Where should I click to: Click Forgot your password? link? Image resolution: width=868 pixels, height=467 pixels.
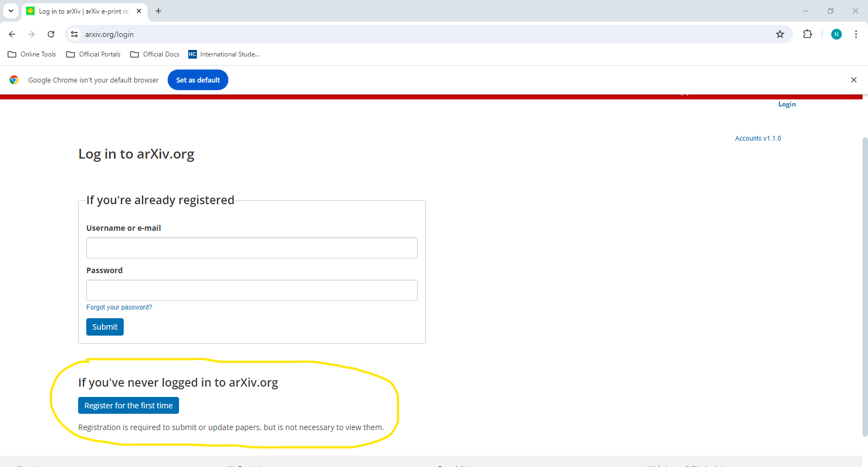click(x=119, y=307)
